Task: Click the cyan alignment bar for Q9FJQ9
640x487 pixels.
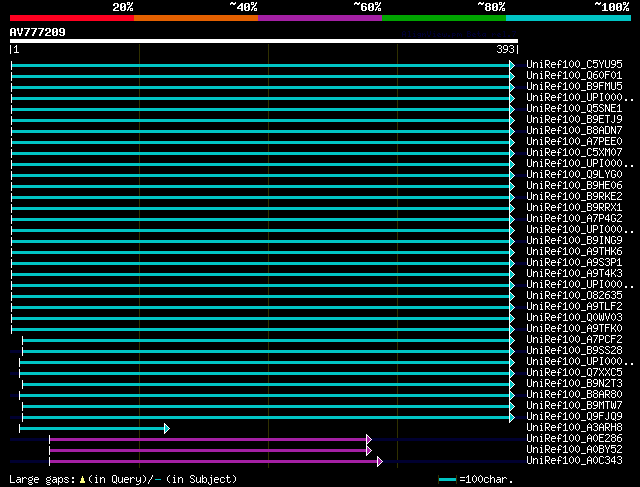Action: pyautogui.click(x=269, y=418)
